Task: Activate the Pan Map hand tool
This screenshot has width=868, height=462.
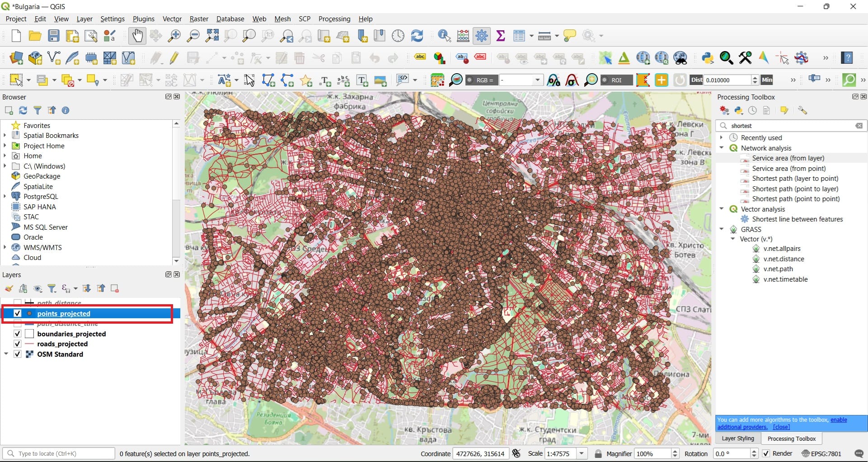Action: (x=137, y=36)
